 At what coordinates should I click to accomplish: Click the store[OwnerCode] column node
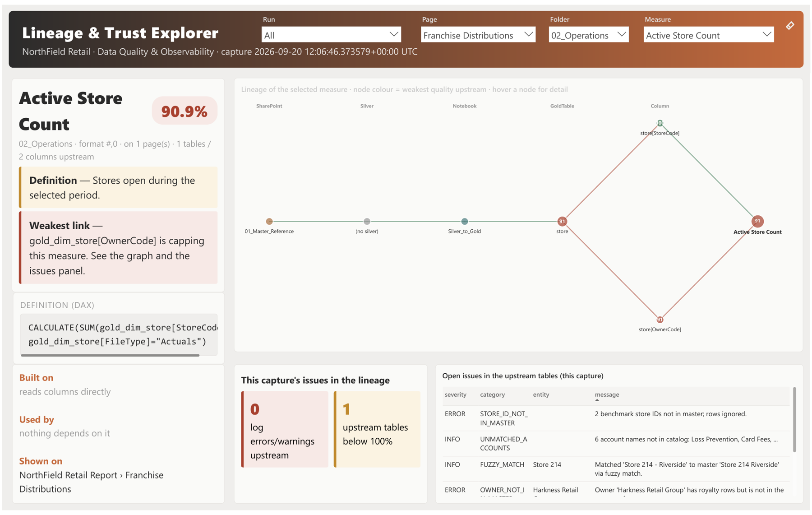[x=660, y=320]
